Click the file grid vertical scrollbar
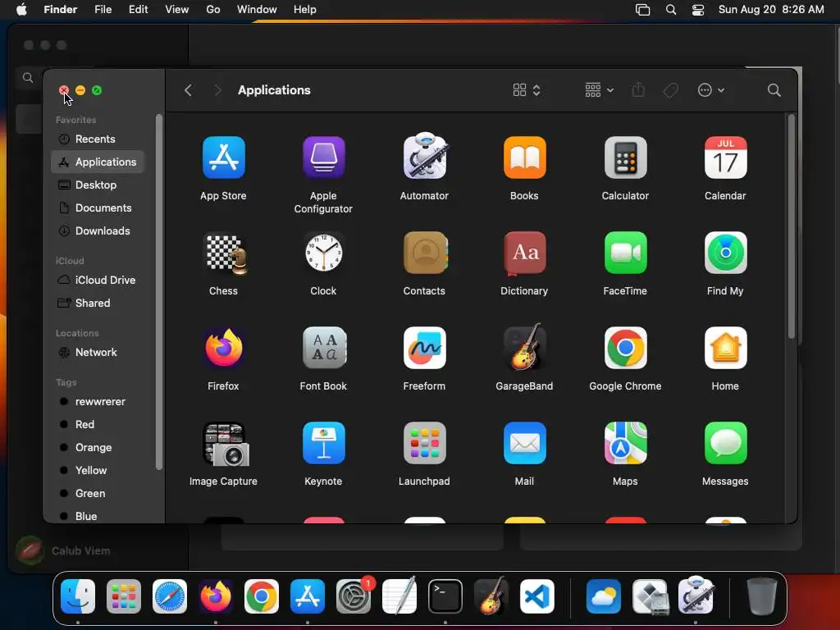This screenshot has height=630, width=840. (x=792, y=226)
